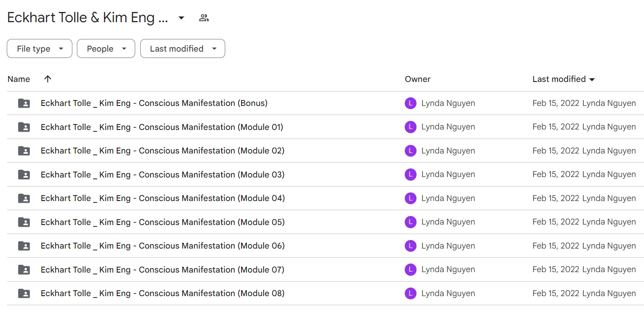The image size is (644, 331).
Task: Click owner name Lynda Nguyen in Module 03 row
Action: coord(448,175)
